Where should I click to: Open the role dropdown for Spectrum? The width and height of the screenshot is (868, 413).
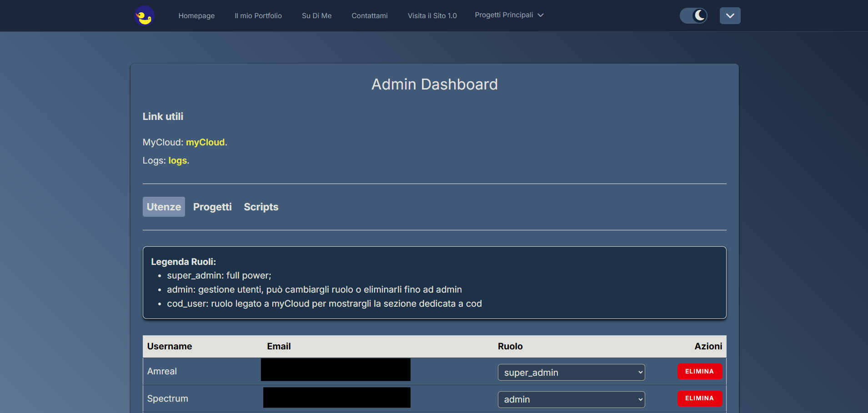click(x=571, y=399)
